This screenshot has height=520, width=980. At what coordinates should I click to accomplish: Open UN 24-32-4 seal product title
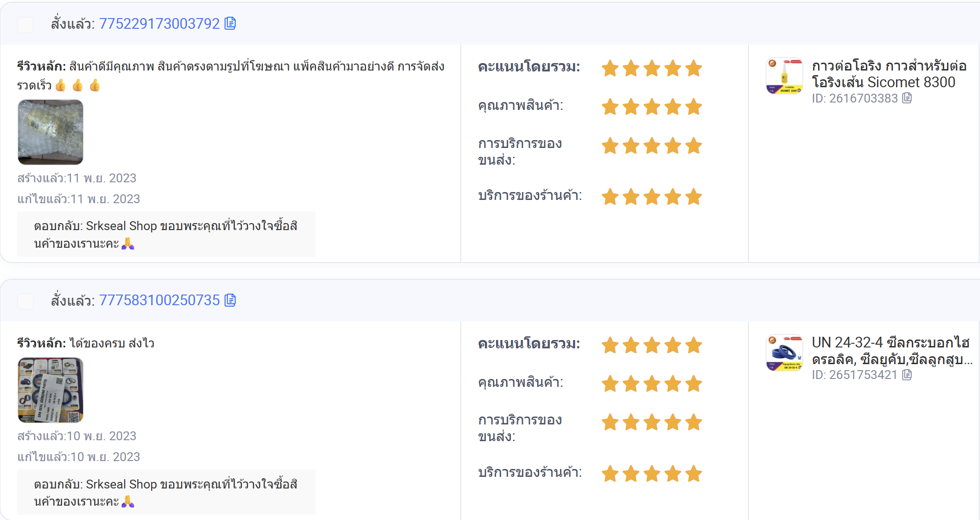[892, 351]
